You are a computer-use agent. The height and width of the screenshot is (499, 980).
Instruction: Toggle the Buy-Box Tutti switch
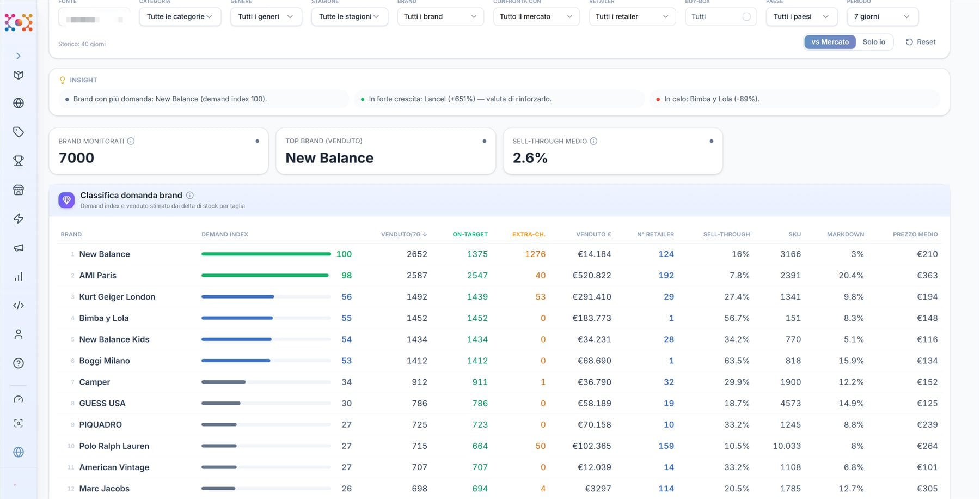coord(746,17)
